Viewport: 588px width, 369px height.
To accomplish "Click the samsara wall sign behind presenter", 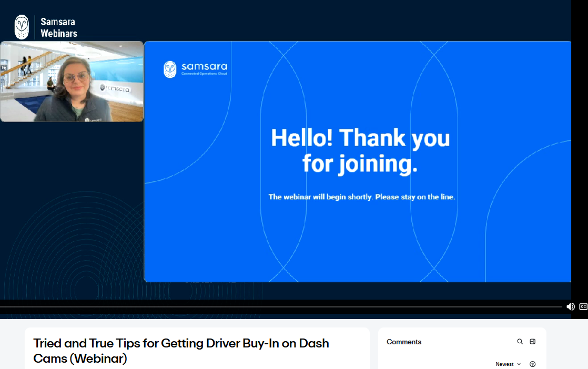I will [115, 88].
